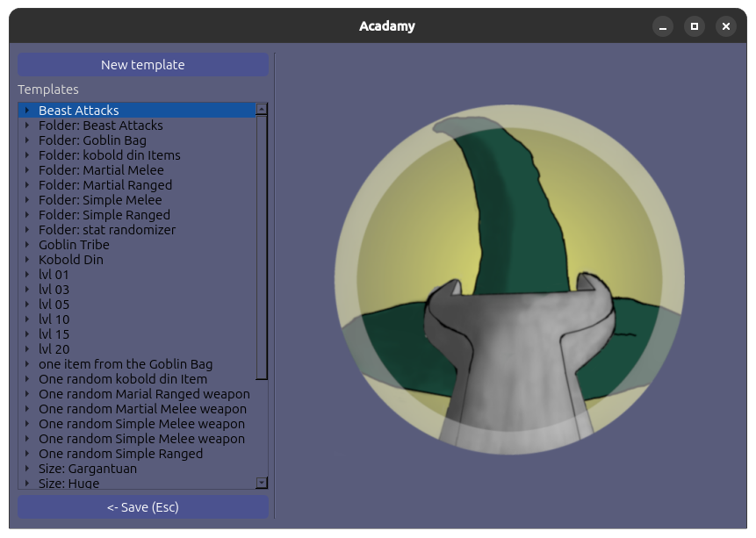Expand the Kobold Din tree arrow
756x538 pixels.
point(28,260)
